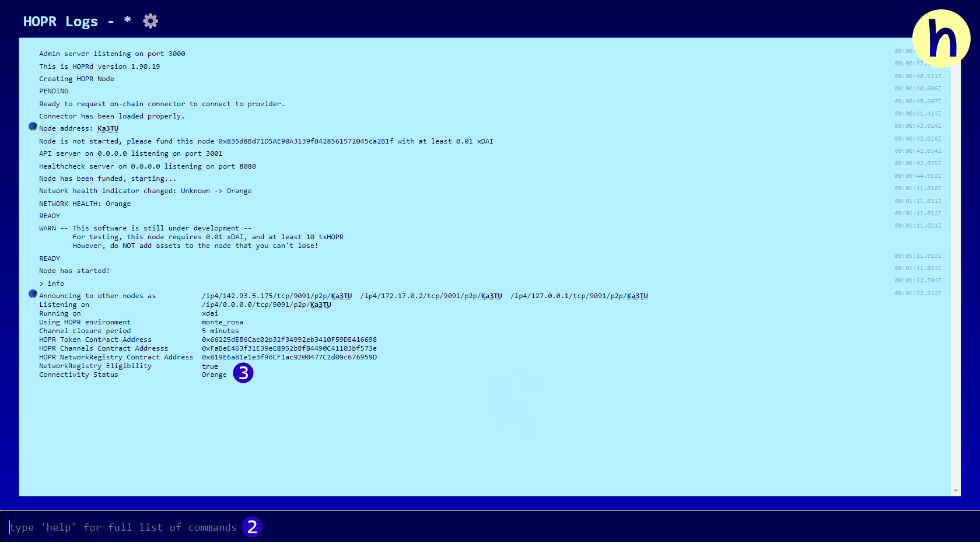
Task: Click funding address 0x835d8Bd71D5AE90A... text
Action: [x=306, y=141]
